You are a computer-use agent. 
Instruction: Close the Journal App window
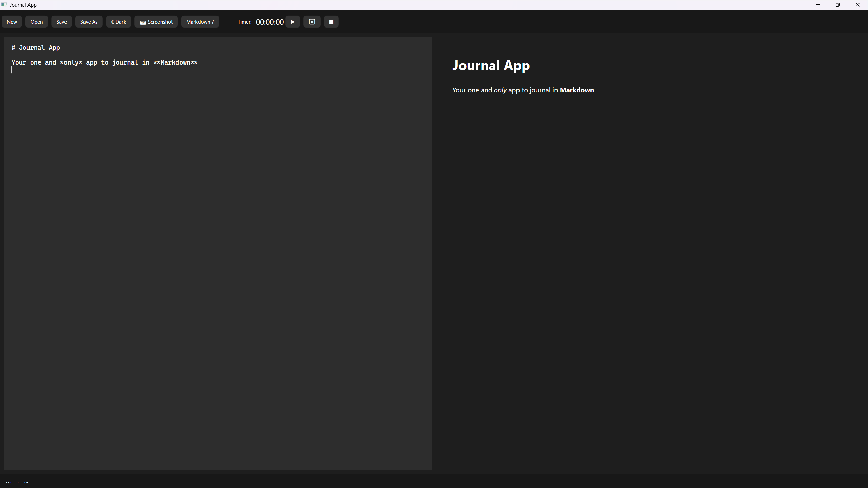(x=858, y=5)
